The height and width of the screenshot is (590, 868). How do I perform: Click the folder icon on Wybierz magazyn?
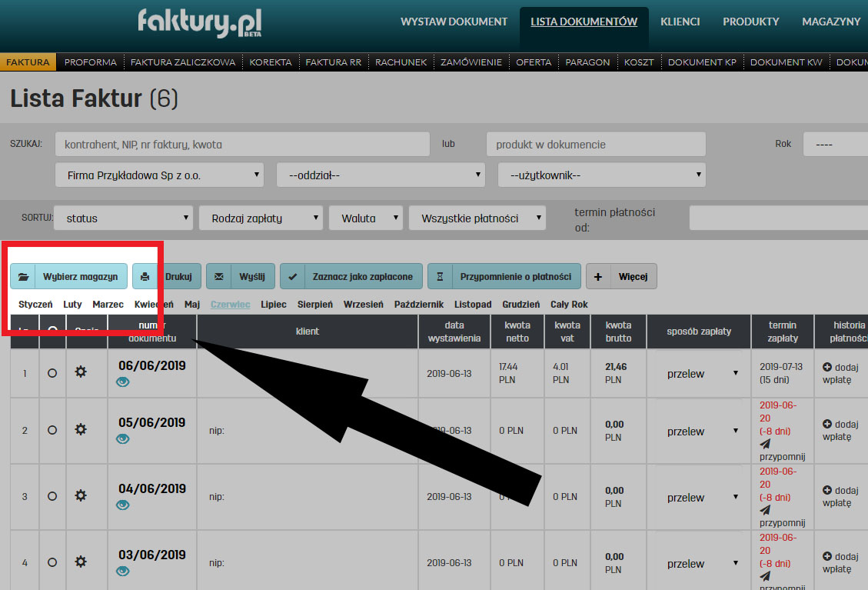pos(23,276)
